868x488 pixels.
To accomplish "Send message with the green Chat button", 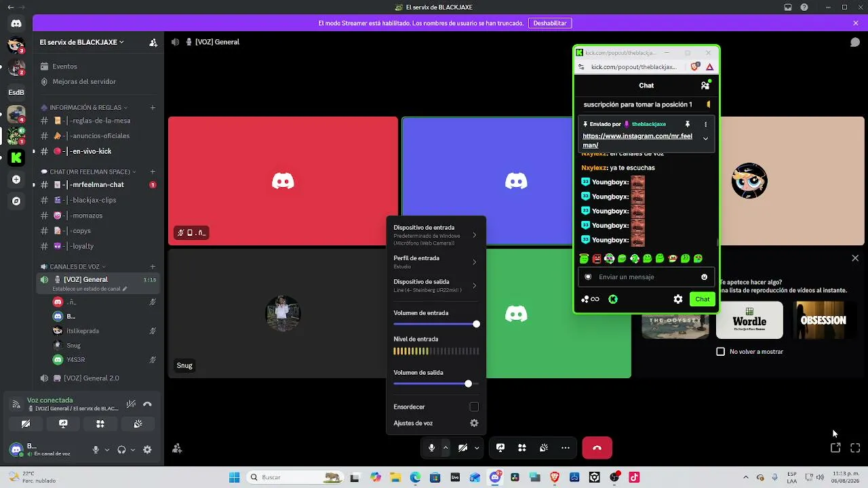I will point(703,299).
